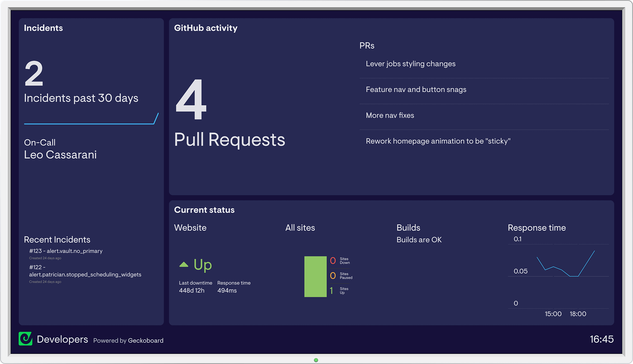
Task: Switch to the GitHub activity panel
Action: pos(206,28)
